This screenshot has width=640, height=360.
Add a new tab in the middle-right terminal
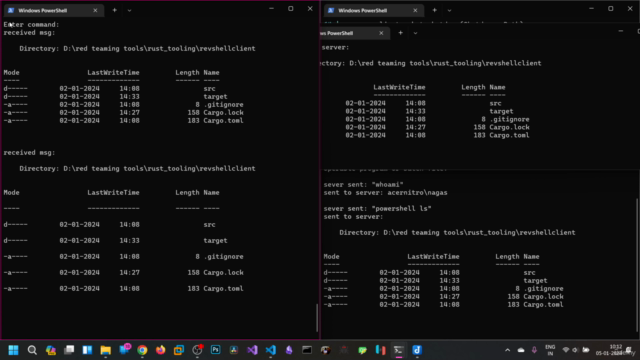coord(400,33)
